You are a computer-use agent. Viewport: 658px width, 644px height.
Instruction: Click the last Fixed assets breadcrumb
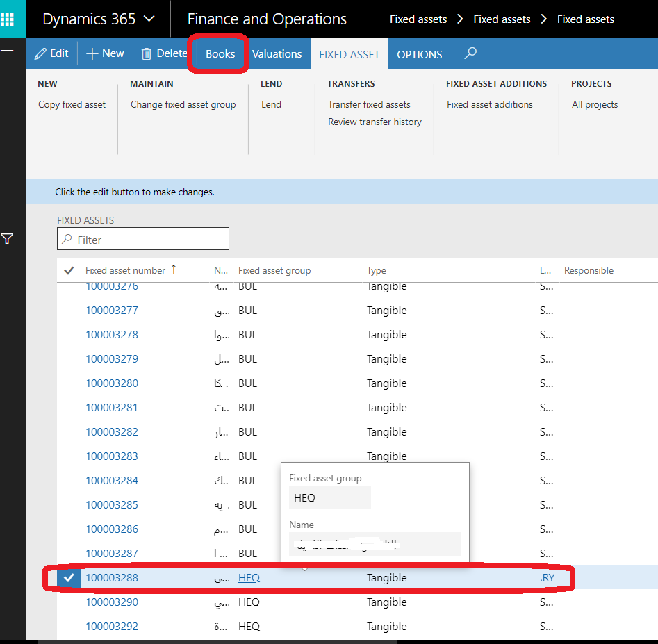tap(586, 19)
